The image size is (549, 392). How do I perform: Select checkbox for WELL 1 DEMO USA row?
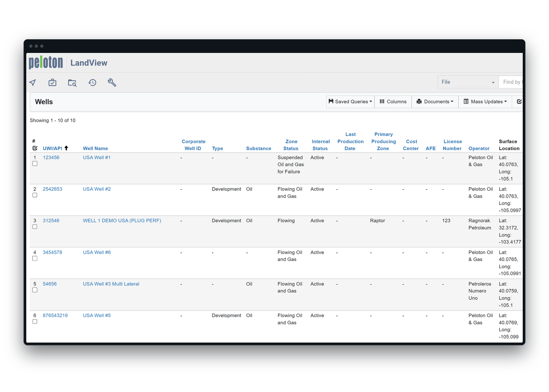35,227
